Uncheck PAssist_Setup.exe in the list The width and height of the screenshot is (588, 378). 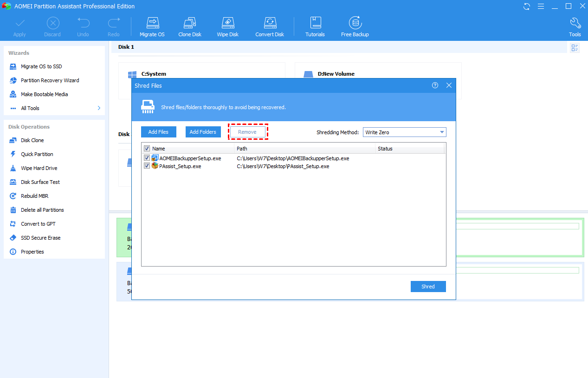(x=147, y=166)
